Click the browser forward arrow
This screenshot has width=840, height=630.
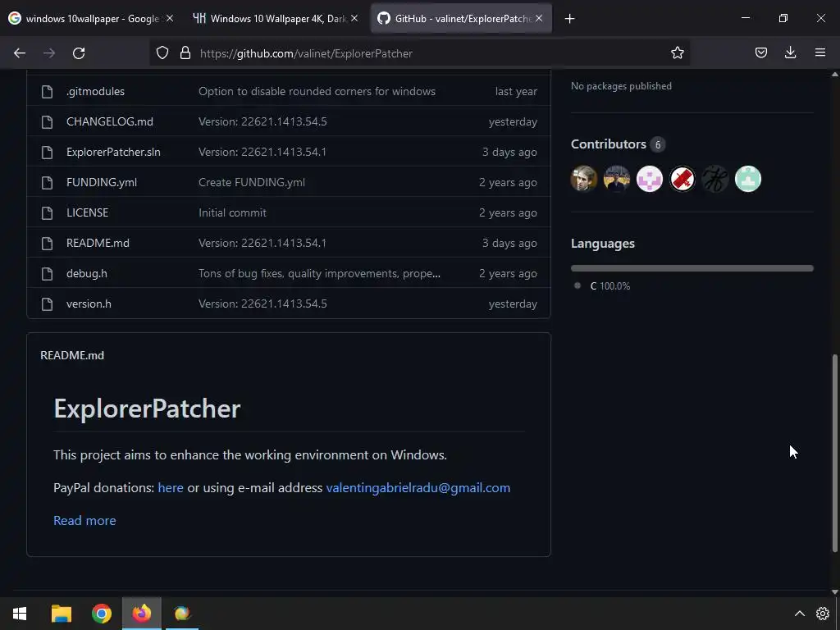pyautogui.click(x=49, y=53)
